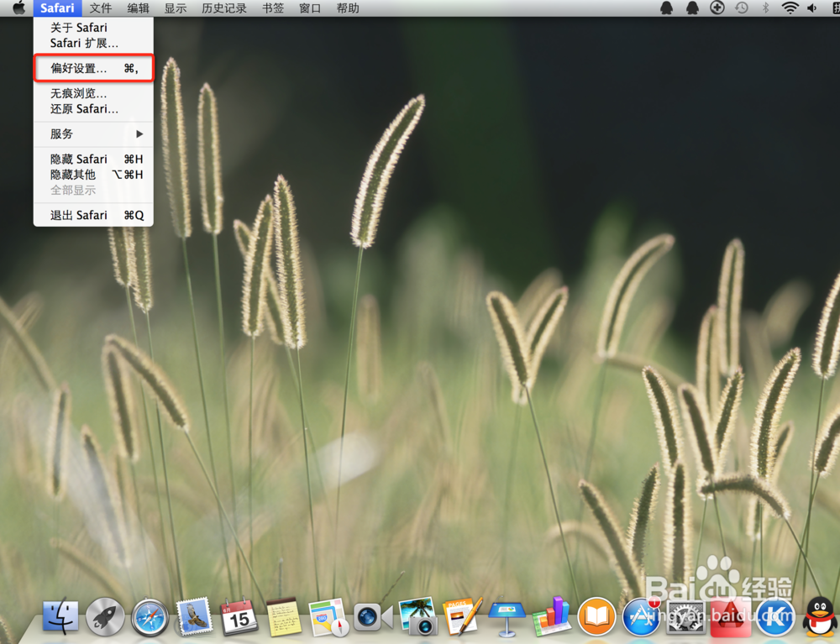The height and width of the screenshot is (644, 840).
Task: Open Keynote from the Dock
Action: tap(507, 615)
